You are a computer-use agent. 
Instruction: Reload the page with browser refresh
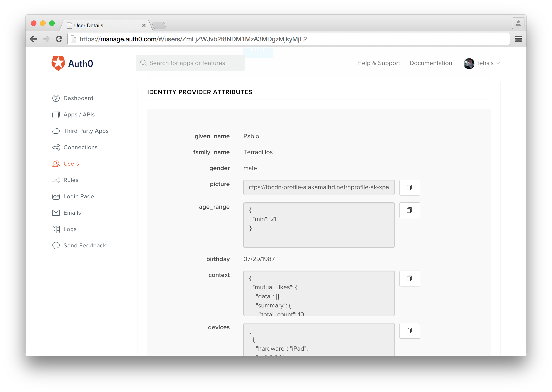[x=59, y=39]
